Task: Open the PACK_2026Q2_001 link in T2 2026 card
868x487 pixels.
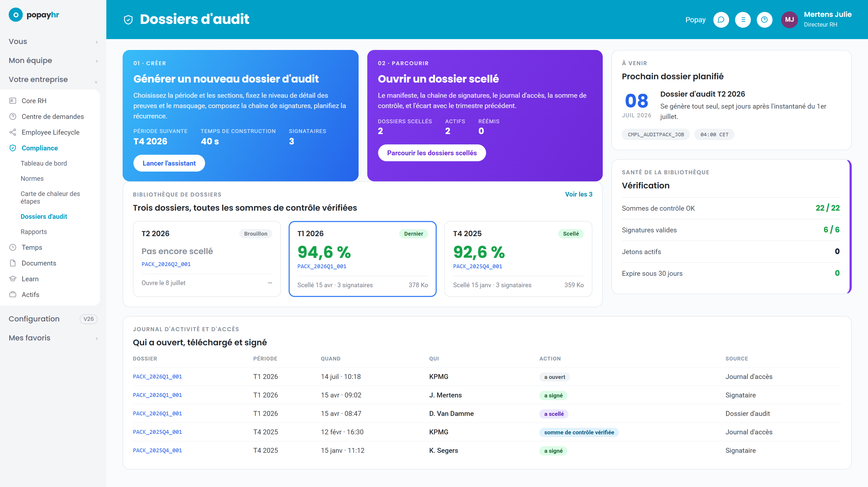Action: pos(166,264)
